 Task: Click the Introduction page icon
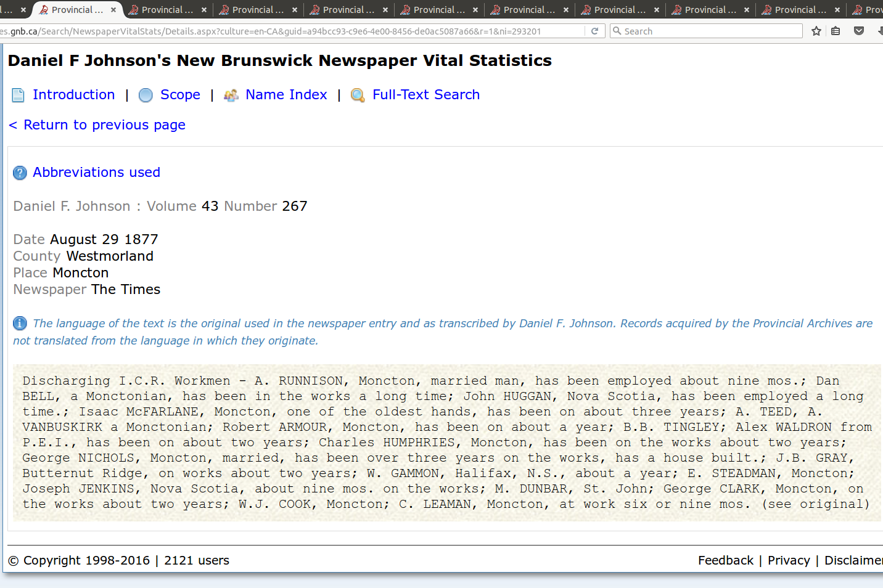pyautogui.click(x=18, y=95)
